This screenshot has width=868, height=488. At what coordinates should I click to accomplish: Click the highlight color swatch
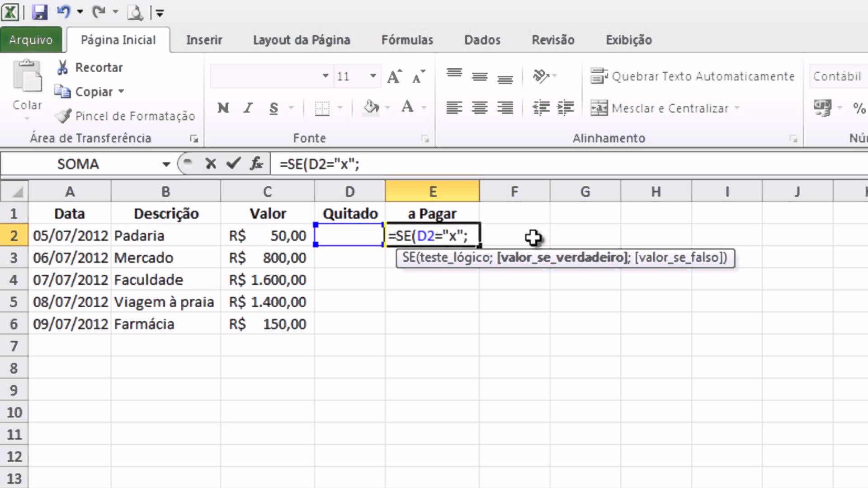(370, 115)
